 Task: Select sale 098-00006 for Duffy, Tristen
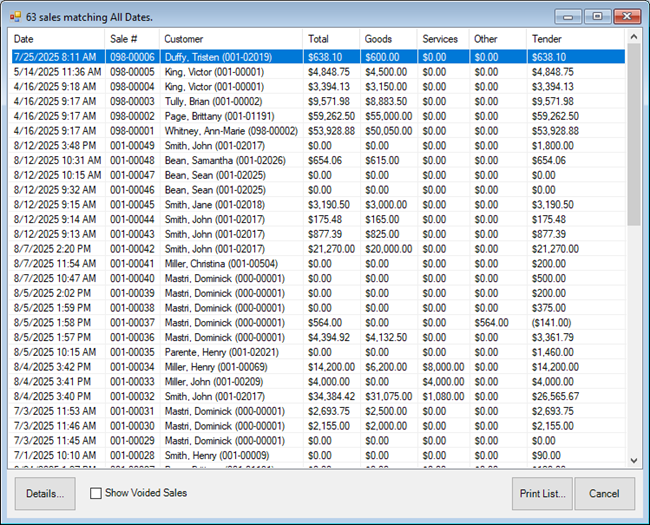pyautogui.click(x=318, y=57)
